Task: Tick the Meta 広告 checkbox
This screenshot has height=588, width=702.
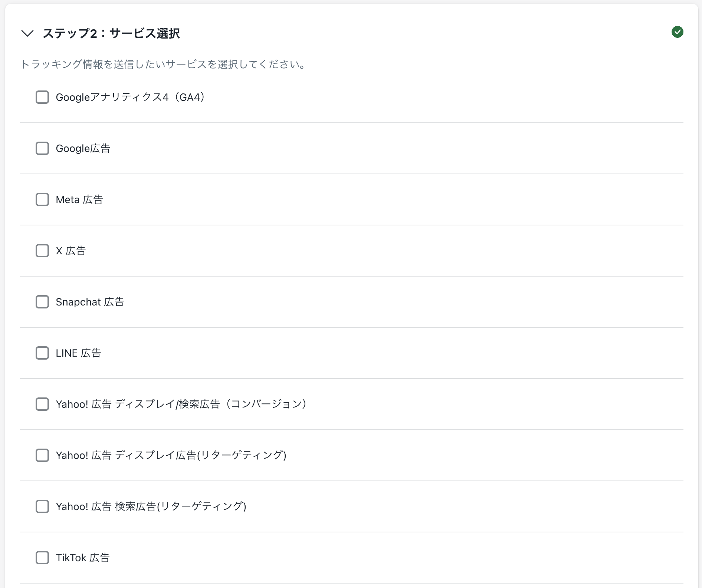Action: tap(42, 199)
